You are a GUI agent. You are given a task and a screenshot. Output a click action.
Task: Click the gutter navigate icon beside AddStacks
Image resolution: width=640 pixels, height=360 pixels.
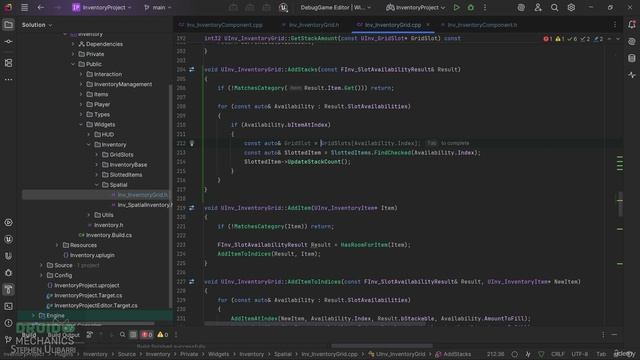[192, 70]
